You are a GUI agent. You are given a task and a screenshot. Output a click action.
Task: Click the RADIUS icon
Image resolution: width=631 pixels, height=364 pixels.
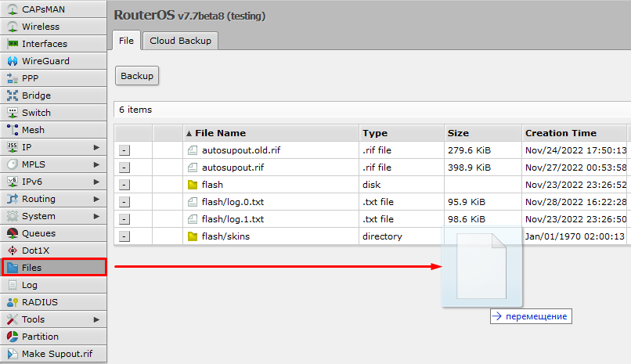(13, 302)
